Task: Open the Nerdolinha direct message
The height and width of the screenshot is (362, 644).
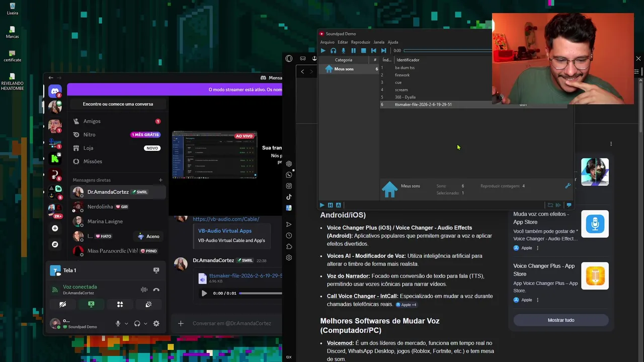Action: point(118,207)
